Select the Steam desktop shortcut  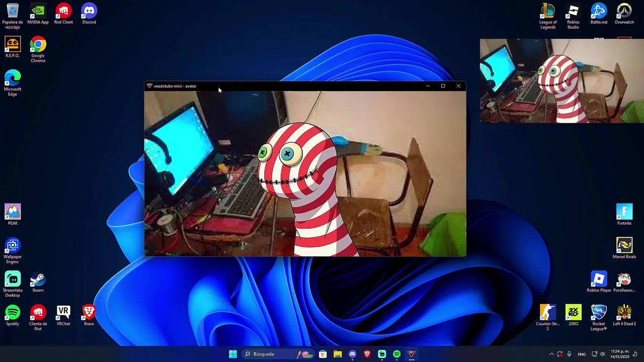coord(38,282)
